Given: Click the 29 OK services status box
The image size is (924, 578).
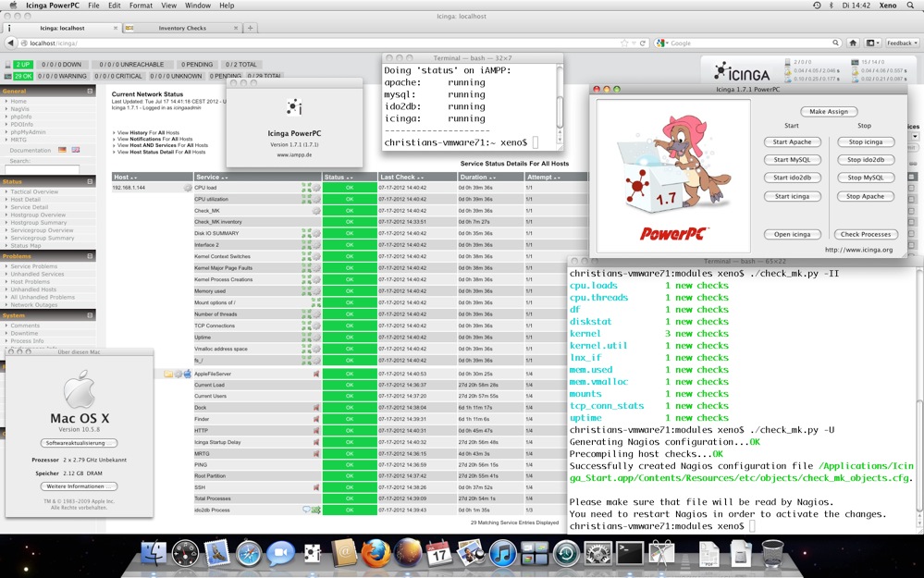Looking at the screenshot, I should pyautogui.click(x=23, y=76).
